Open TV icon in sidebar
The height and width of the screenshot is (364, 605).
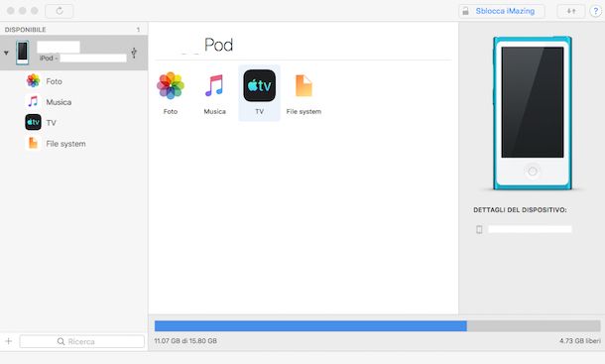[33, 122]
